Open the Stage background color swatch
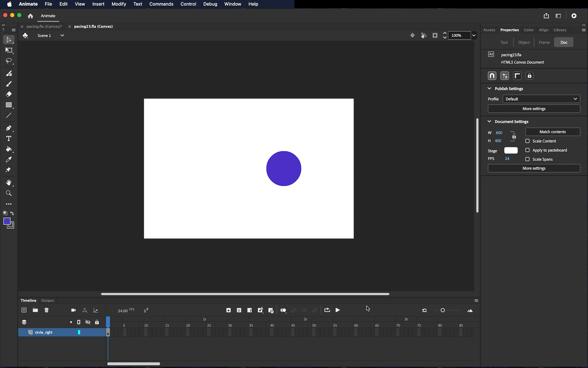 tap(511, 150)
